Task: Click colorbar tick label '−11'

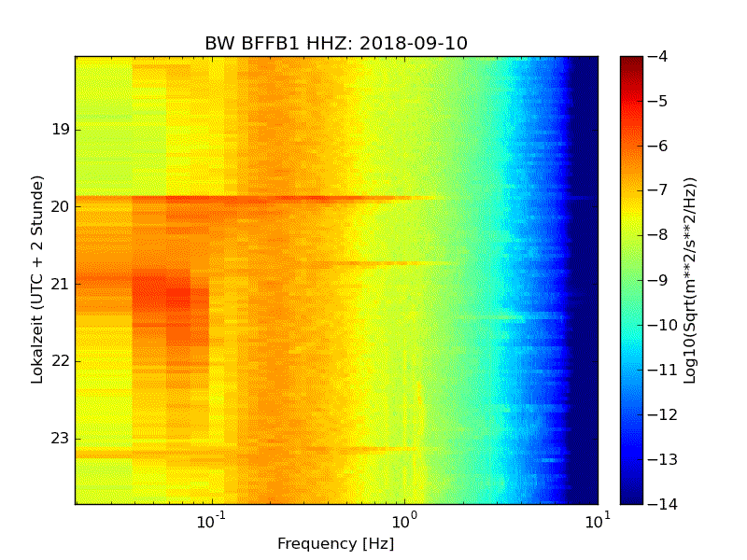Action: point(662,370)
